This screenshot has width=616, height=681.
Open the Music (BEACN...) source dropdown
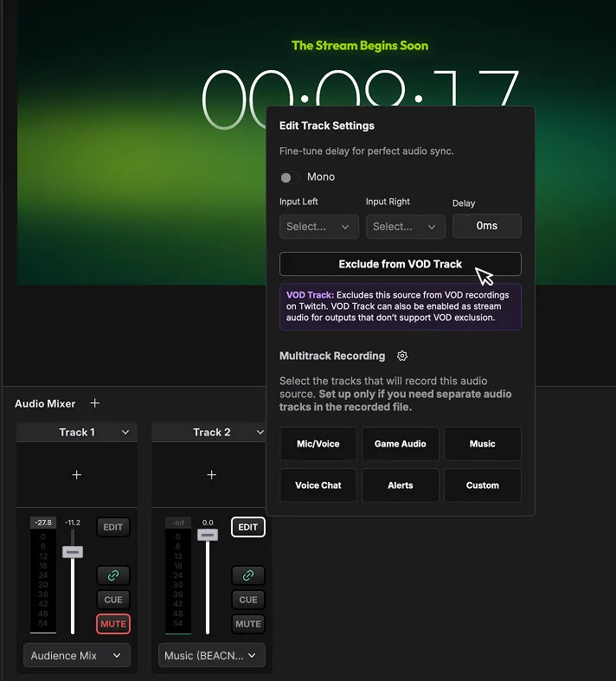[211, 655]
